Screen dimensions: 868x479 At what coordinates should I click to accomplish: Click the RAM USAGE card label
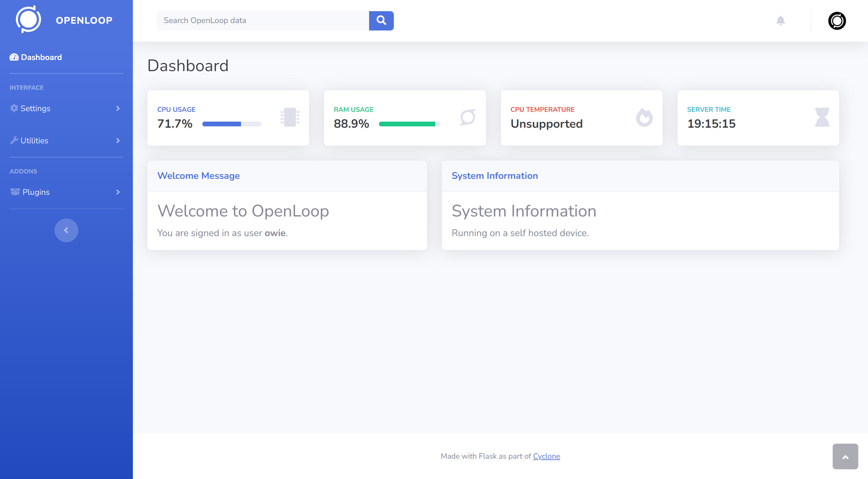(x=354, y=109)
